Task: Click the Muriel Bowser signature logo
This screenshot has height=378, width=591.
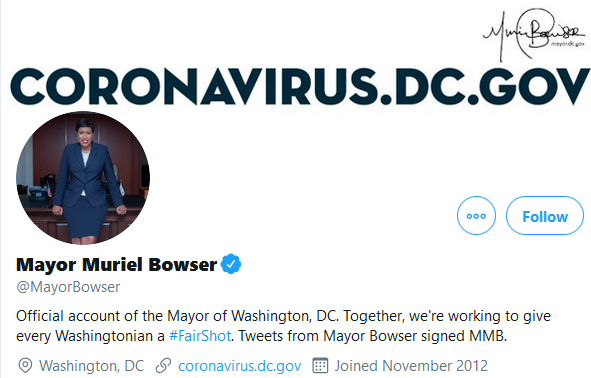Action: pyautogui.click(x=534, y=35)
